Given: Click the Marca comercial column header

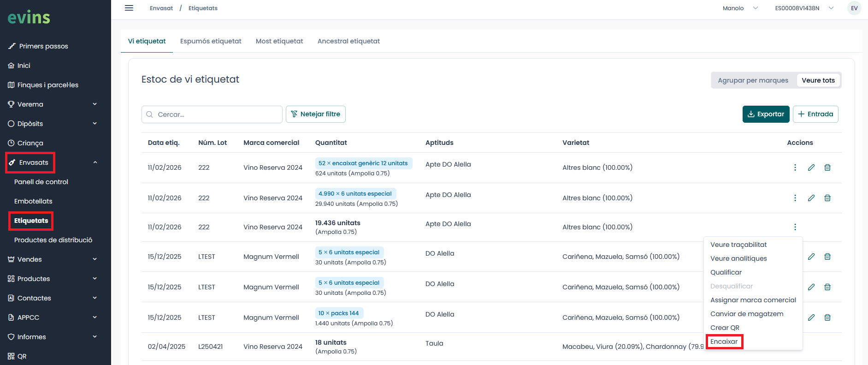Looking at the screenshot, I should click(x=272, y=143).
